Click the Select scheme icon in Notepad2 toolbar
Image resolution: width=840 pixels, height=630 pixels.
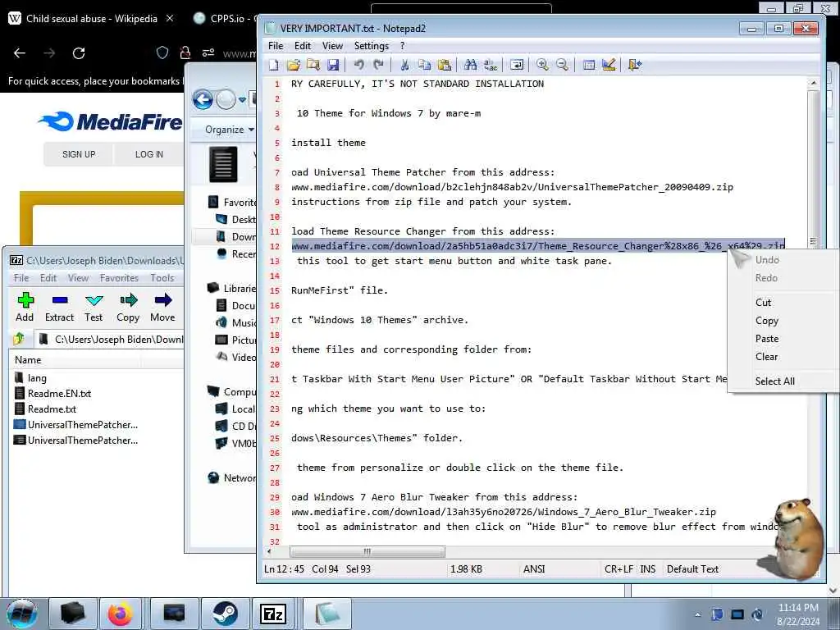coord(589,66)
